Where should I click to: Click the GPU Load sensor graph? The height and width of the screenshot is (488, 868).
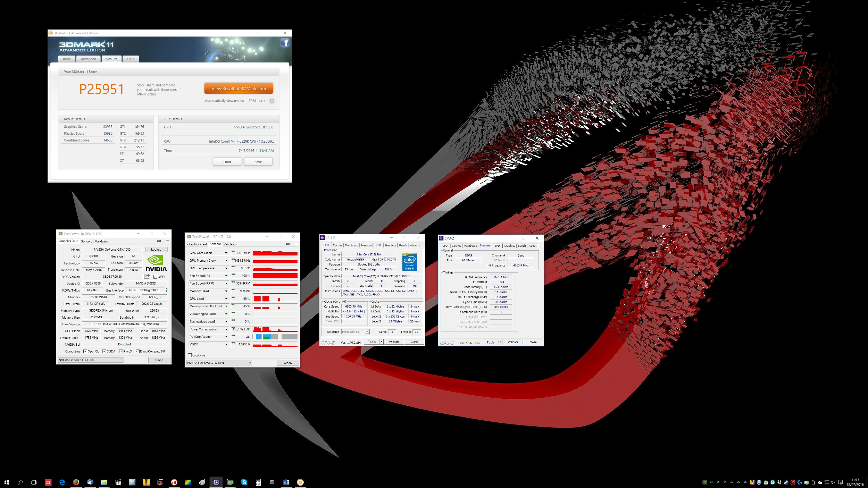pos(275,298)
